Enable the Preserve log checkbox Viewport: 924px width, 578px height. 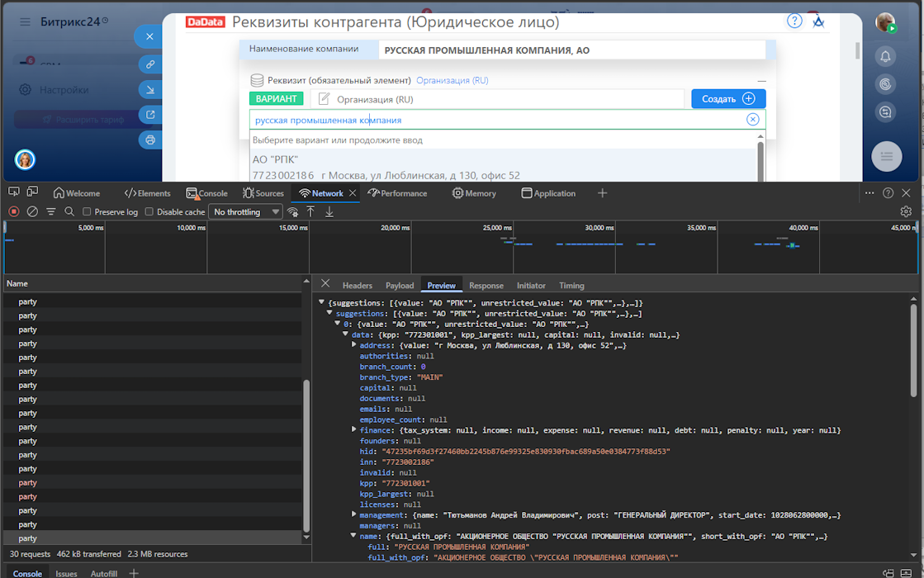pos(87,212)
